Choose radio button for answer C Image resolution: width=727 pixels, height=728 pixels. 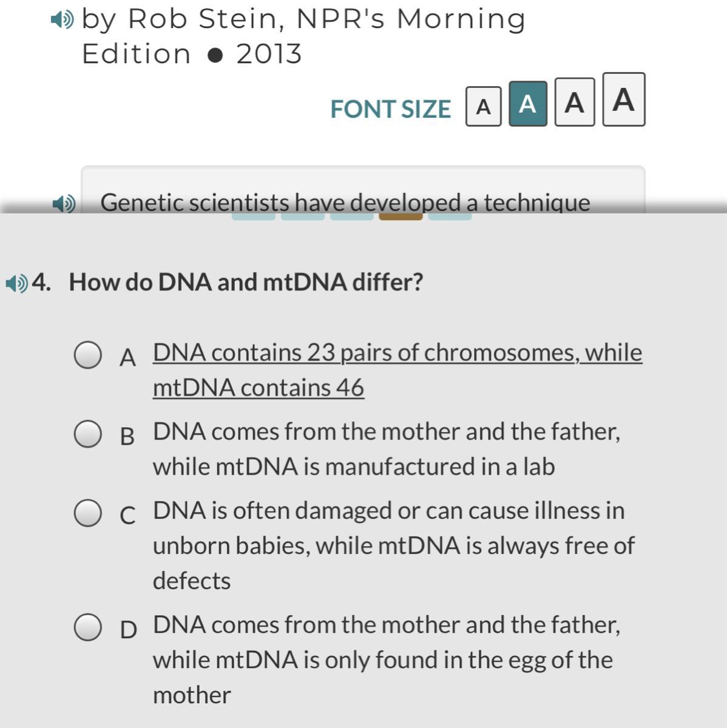point(88,513)
